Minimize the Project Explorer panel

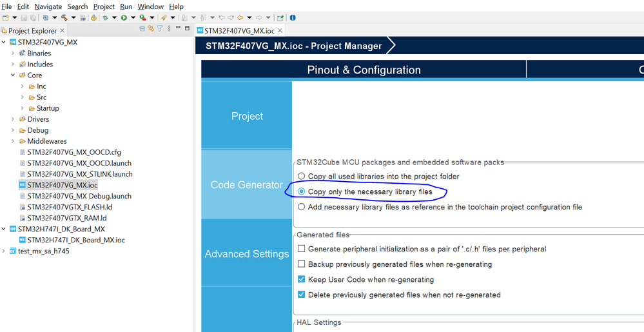(179, 28)
